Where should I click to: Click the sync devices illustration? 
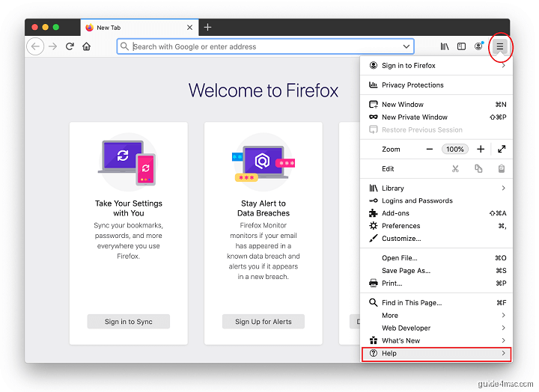point(128,162)
